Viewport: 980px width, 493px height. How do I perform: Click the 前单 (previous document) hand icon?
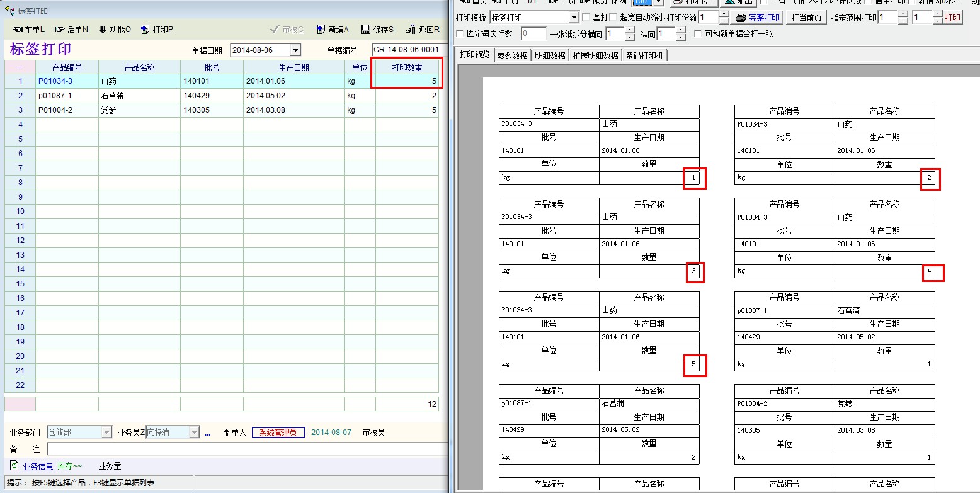tap(18, 30)
